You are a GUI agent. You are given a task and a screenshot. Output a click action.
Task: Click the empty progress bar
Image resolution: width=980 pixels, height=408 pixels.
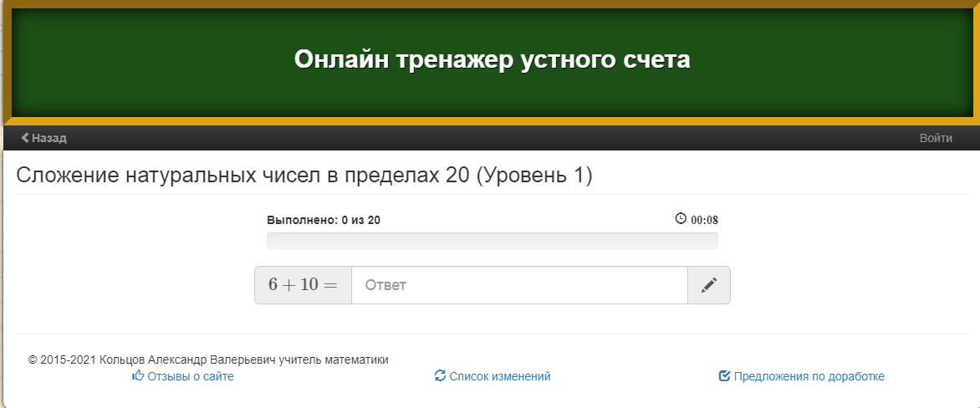click(x=493, y=241)
